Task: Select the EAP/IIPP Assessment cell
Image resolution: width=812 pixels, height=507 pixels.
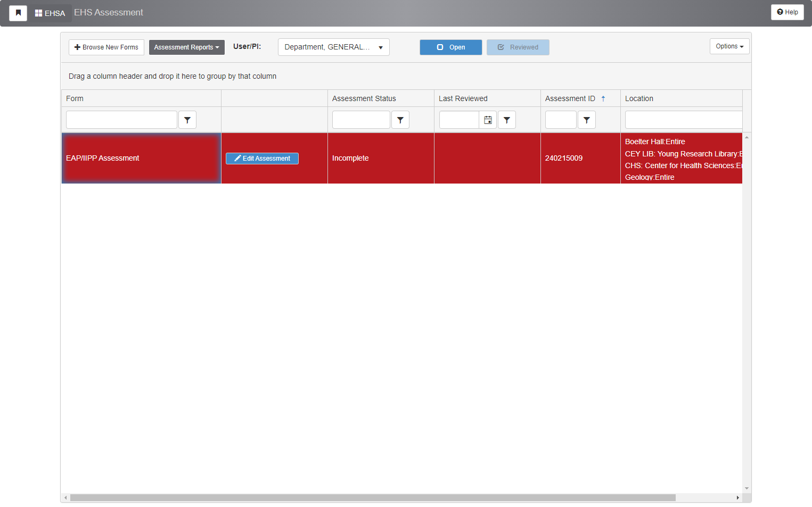Action: point(141,158)
